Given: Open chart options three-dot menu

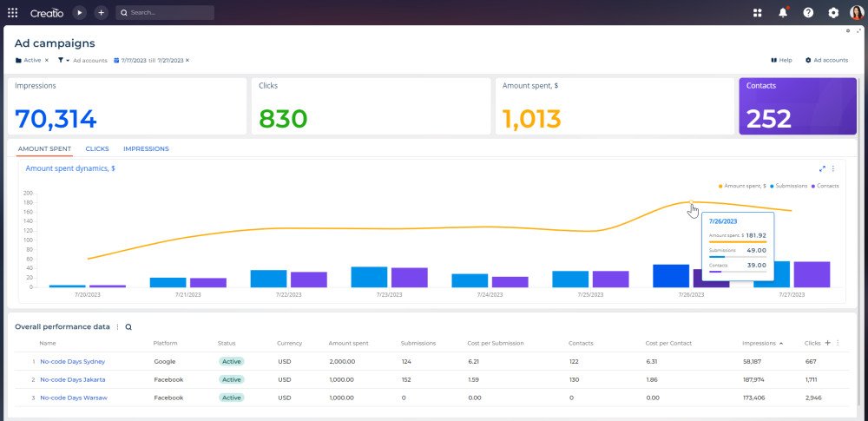Looking at the screenshot, I should [833, 168].
